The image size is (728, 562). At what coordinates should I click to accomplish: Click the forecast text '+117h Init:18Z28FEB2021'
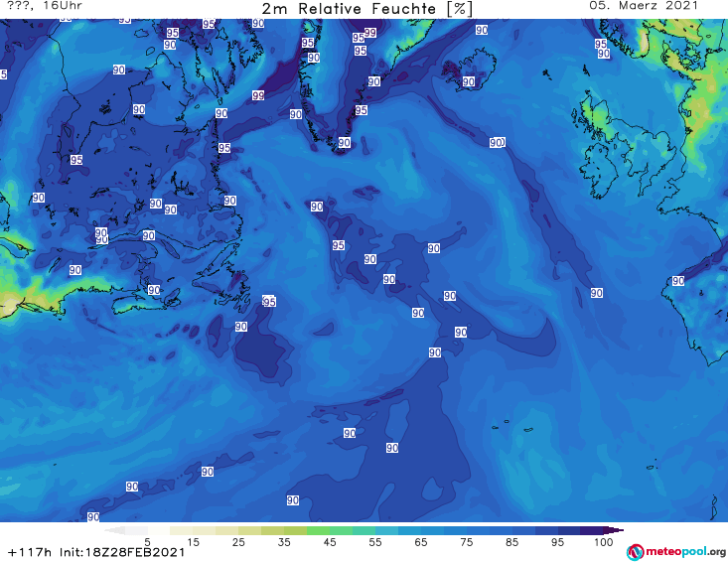click(96, 552)
